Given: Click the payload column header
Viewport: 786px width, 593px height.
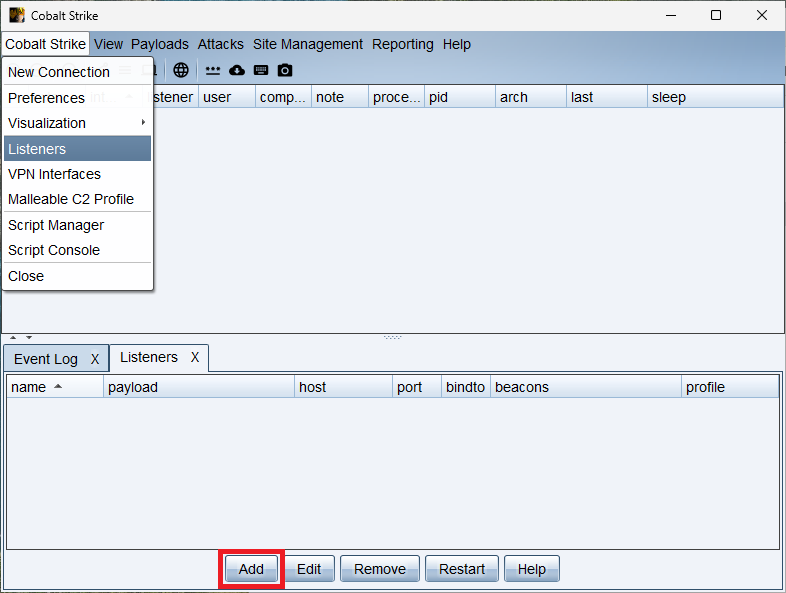Looking at the screenshot, I should point(198,387).
